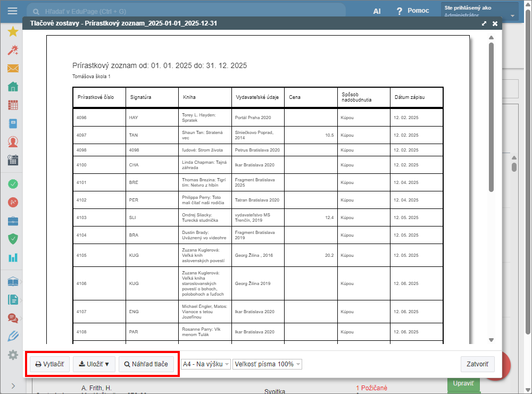The width and height of the screenshot is (532, 394).
Task: Click the bar chart statistics icon
Action: point(13,258)
